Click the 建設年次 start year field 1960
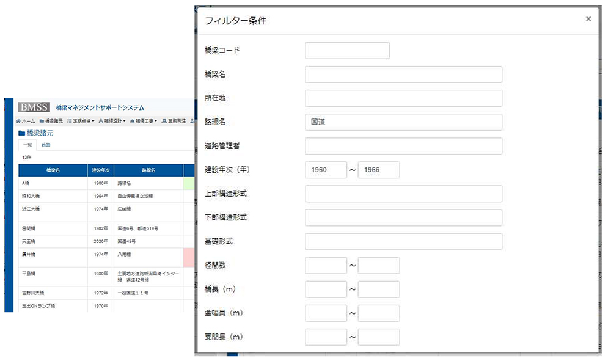 tap(326, 170)
